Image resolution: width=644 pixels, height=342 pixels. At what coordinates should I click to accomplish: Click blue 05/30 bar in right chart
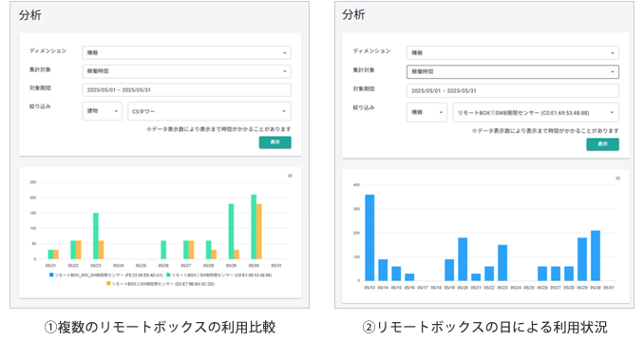[x=596, y=256]
